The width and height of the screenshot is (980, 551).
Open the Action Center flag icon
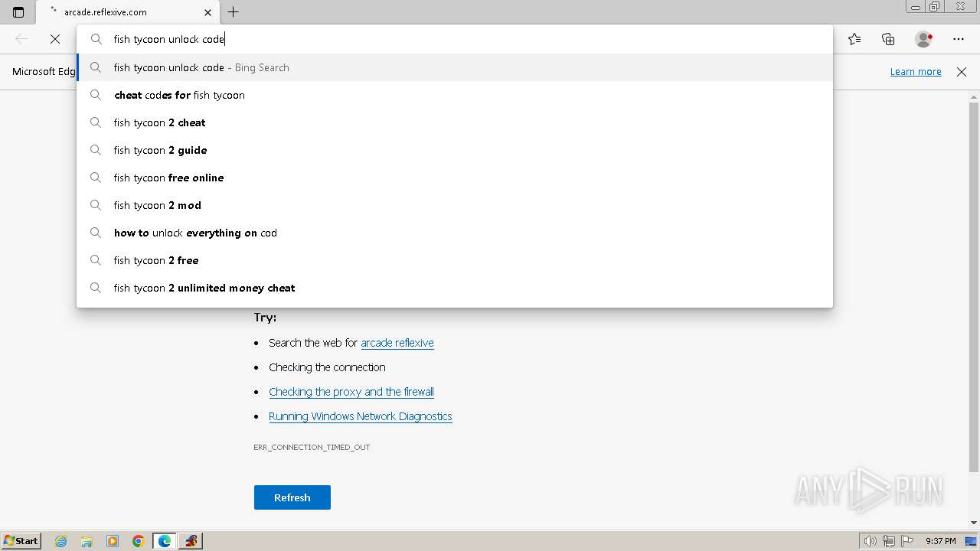pyautogui.click(x=907, y=541)
